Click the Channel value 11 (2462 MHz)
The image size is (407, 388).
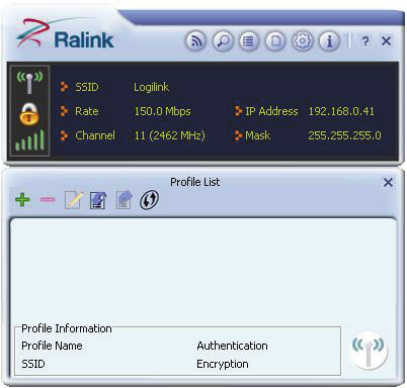[170, 136]
